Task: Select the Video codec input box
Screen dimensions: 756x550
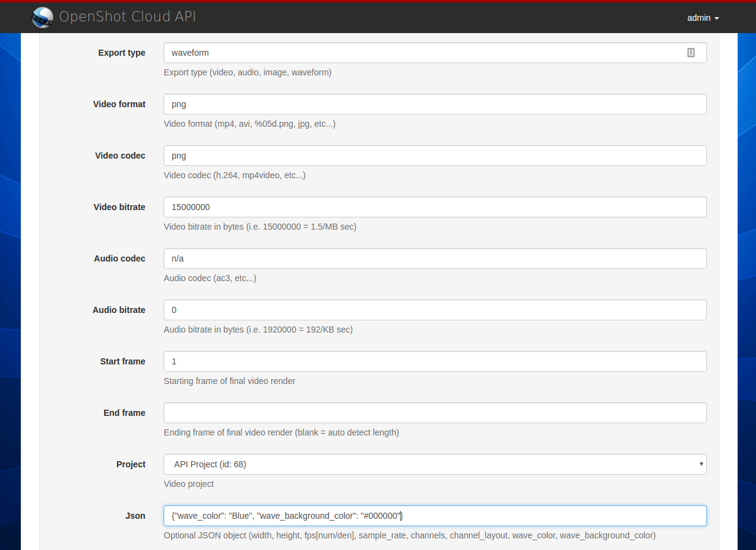Action: coord(434,156)
